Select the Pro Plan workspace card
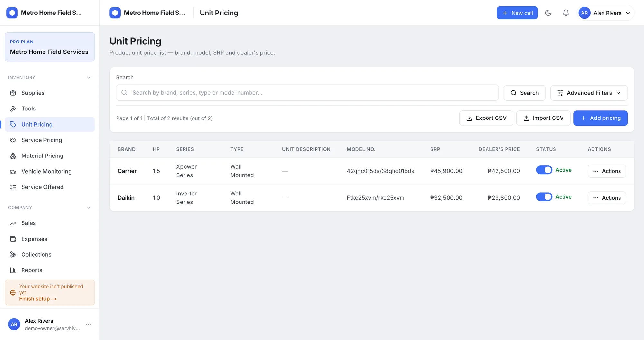Image resolution: width=644 pixels, height=340 pixels. (x=50, y=47)
